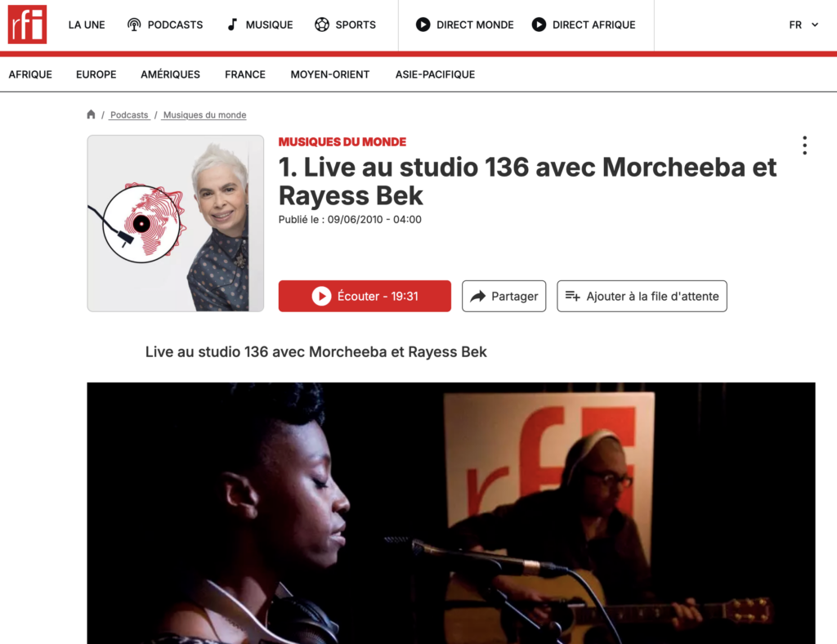Start listening with Écouter button

click(x=365, y=296)
